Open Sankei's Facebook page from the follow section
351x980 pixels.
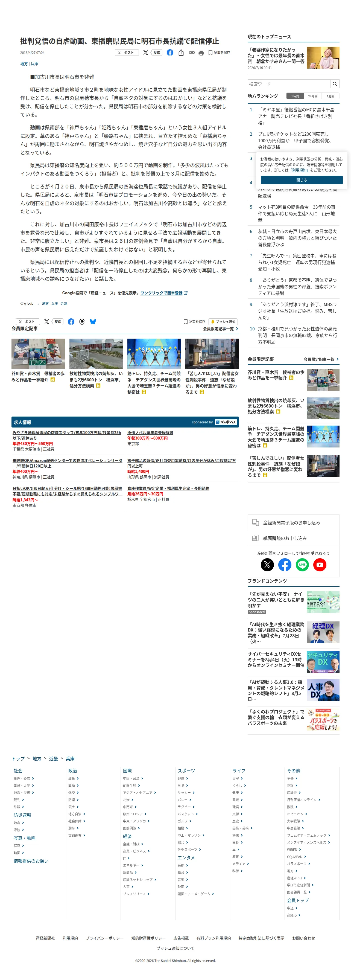tap(285, 565)
